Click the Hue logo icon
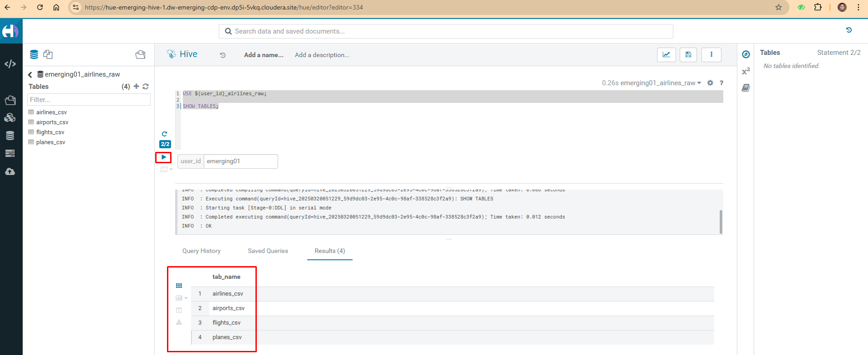Screen dimensions: 868x355 click(10, 31)
